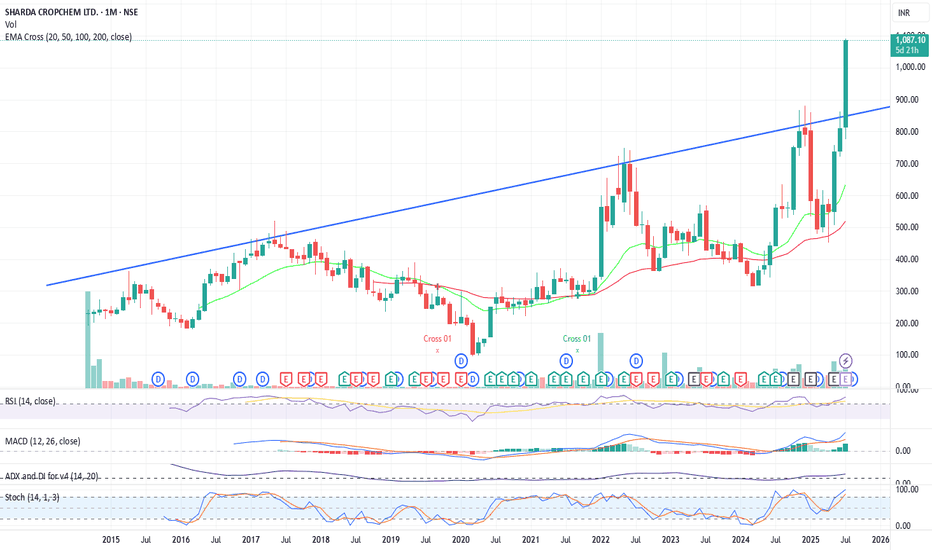Click the 2026 time axis label
This screenshot has height=550, width=932.
880,540
